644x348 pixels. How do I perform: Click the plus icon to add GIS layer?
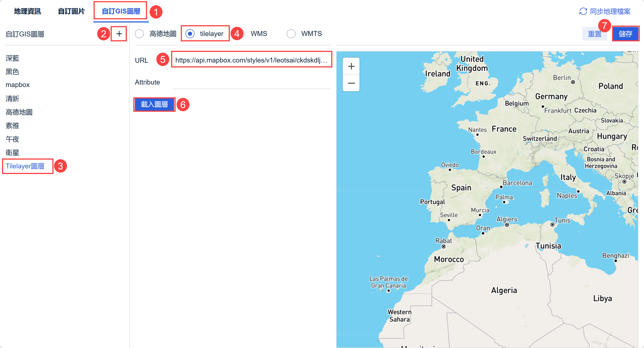coord(119,34)
